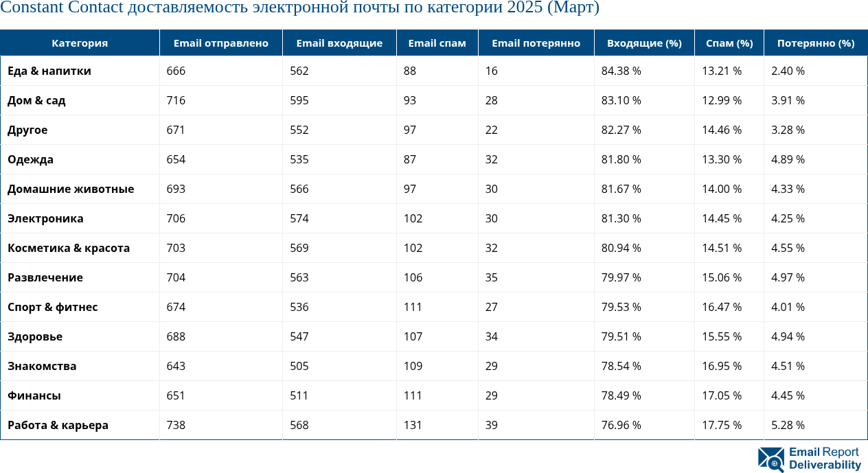
Task: Select the Электроника category label
Action: (x=44, y=218)
